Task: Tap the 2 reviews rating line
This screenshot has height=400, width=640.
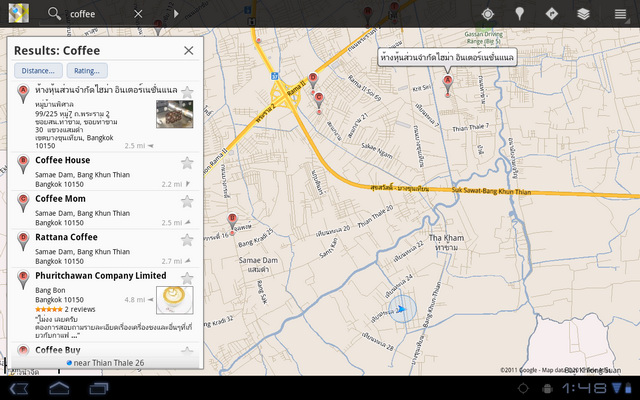Action: (x=65, y=309)
